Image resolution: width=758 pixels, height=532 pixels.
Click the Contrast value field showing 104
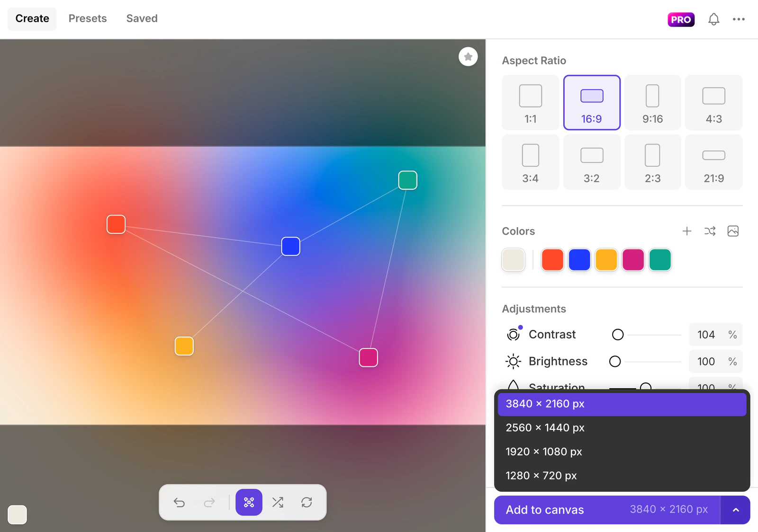coord(716,335)
